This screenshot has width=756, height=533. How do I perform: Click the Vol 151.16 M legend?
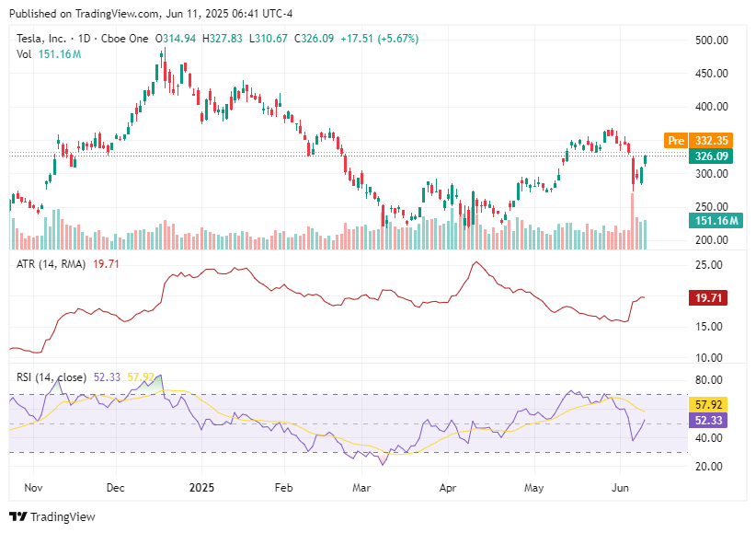click(x=49, y=54)
